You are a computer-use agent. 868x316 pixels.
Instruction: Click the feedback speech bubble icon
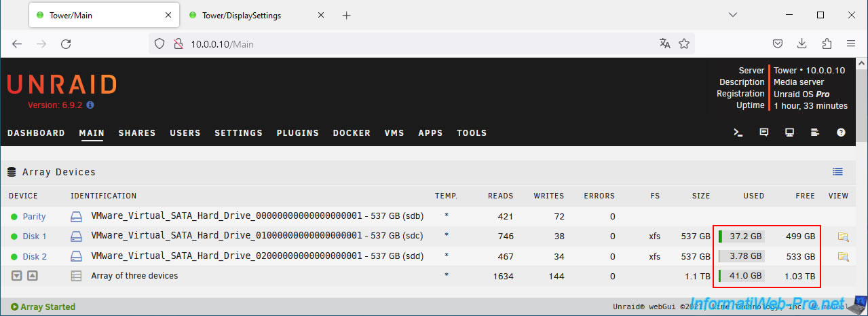764,133
